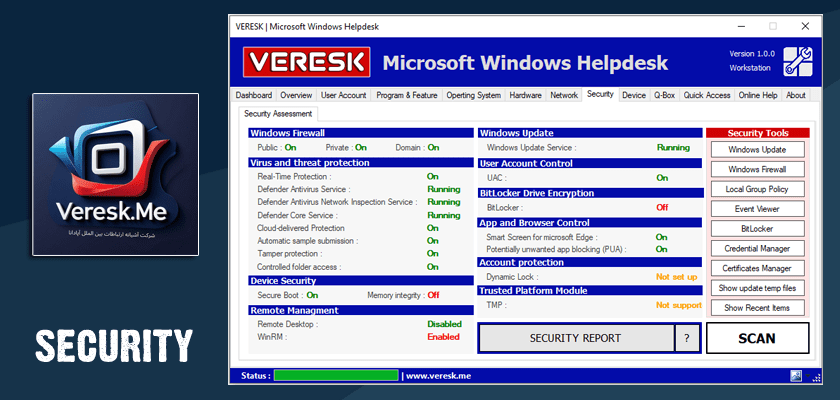Open Local Group Policy from Security Tools

(756, 189)
